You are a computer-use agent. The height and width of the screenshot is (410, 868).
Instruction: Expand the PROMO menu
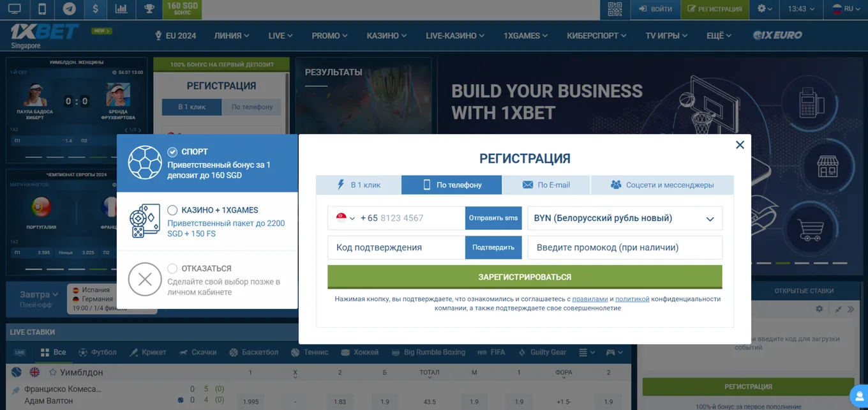point(330,36)
